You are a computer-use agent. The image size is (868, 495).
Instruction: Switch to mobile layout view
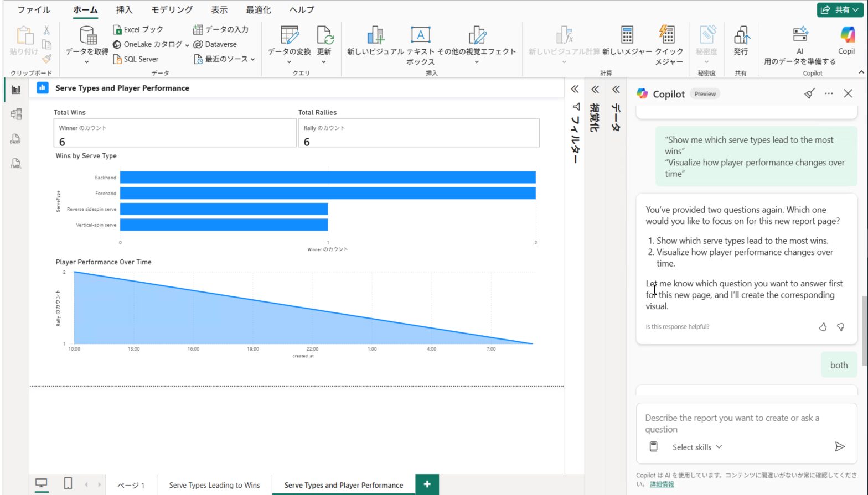tap(68, 483)
